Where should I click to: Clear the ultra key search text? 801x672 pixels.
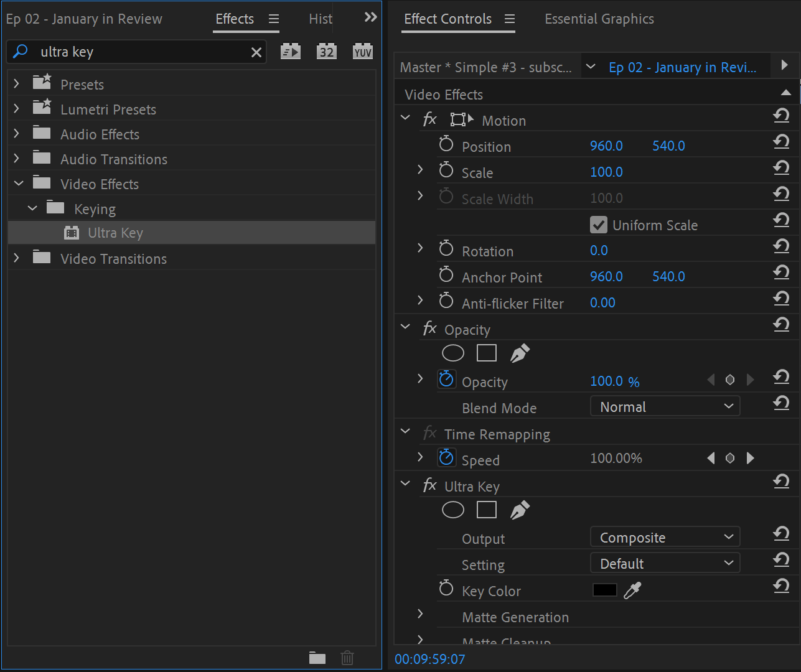(256, 52)
